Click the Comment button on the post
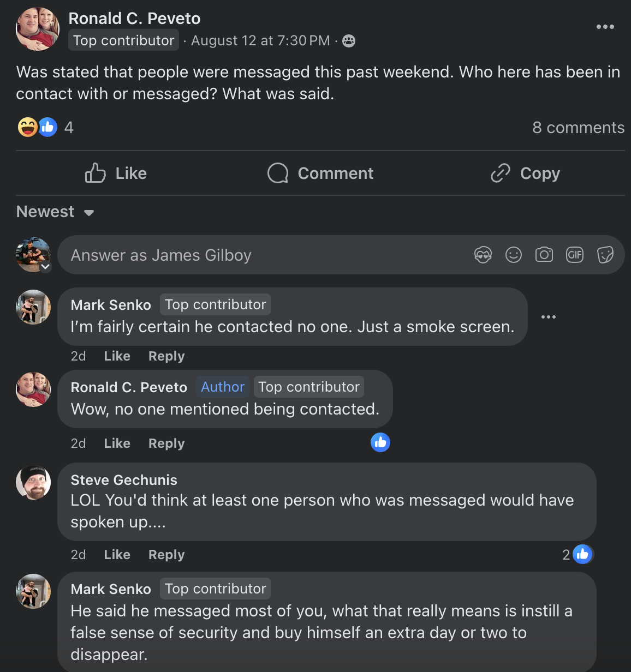Viewport: 631px width, 672px height. 320,173
